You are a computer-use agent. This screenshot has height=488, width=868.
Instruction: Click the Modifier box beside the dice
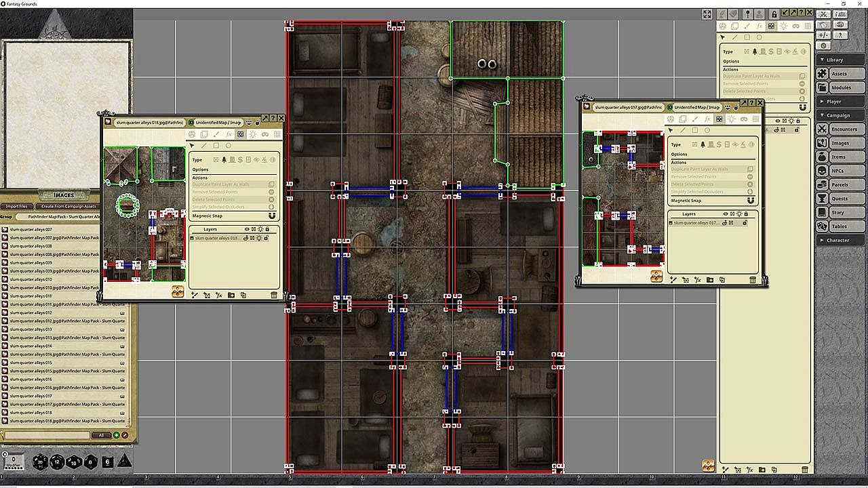coord(14,462)
